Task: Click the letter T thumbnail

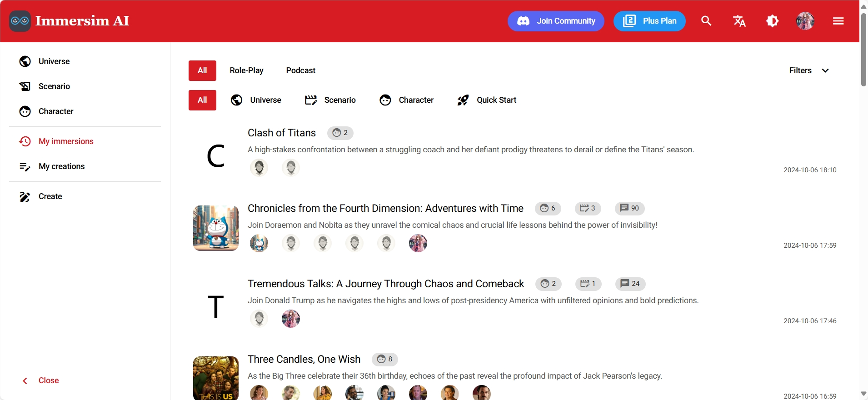Action: pyautogui.click(x=216, y=307)
